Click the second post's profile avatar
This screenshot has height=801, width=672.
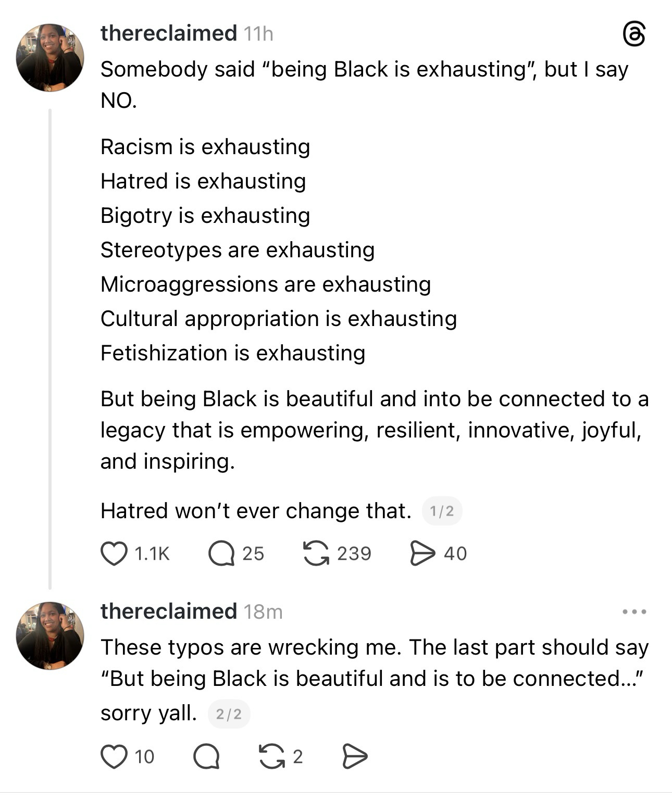50,636
